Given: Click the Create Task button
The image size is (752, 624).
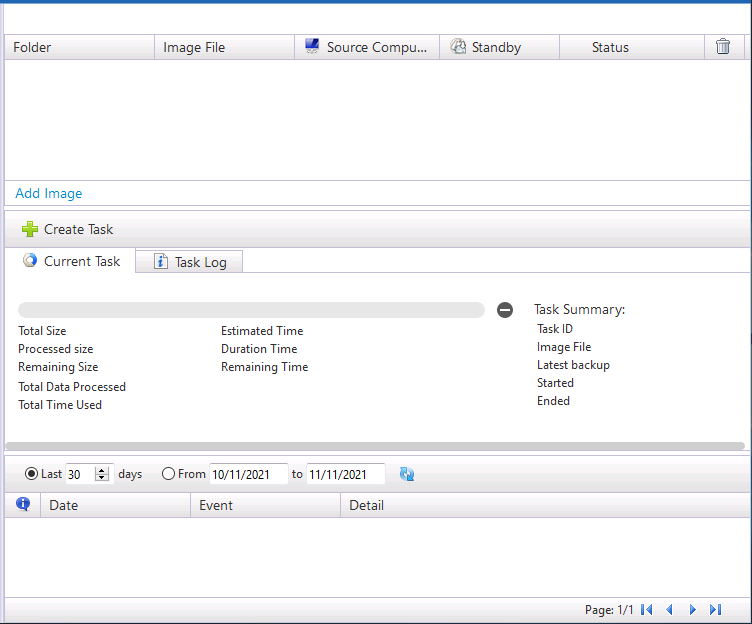Looking at the screenshot, I should 68,229.
